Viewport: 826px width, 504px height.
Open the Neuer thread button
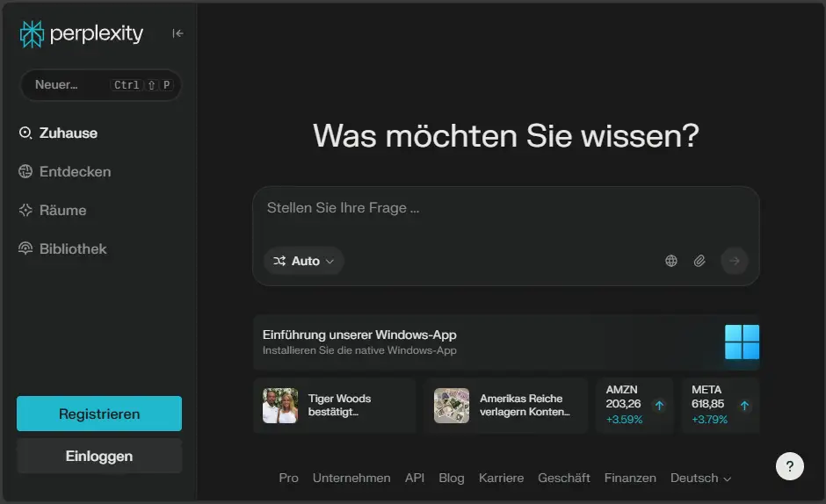[100, 85]
